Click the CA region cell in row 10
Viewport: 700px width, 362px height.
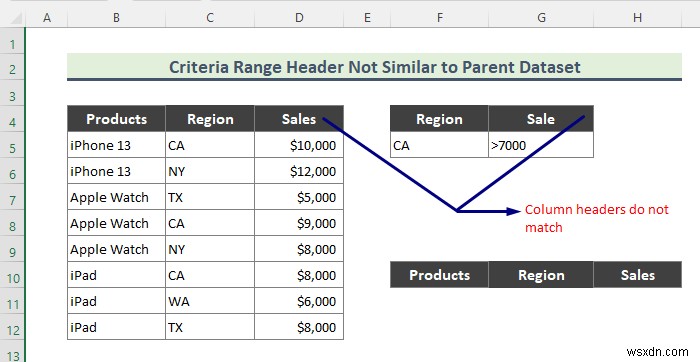[210, 275]
